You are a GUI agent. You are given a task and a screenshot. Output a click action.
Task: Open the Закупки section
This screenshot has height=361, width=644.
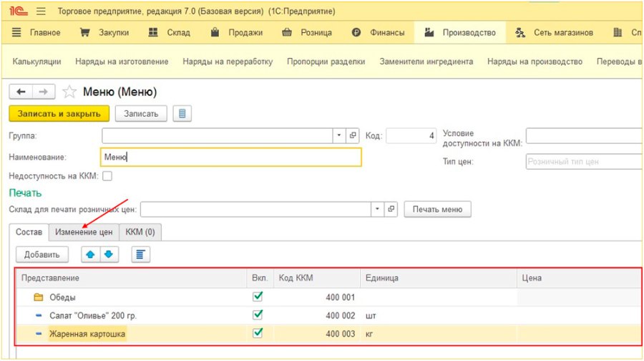coord(104,32)
